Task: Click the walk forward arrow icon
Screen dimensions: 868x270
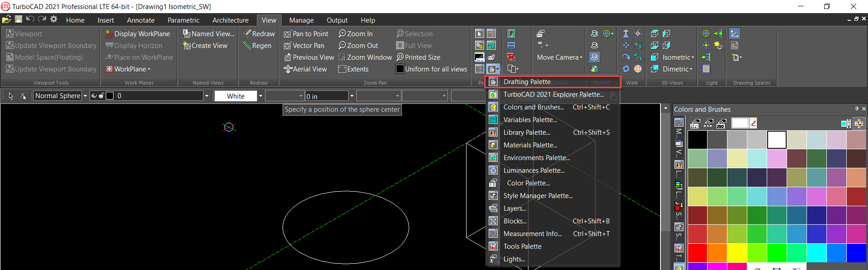Action: tap(626, 33)
